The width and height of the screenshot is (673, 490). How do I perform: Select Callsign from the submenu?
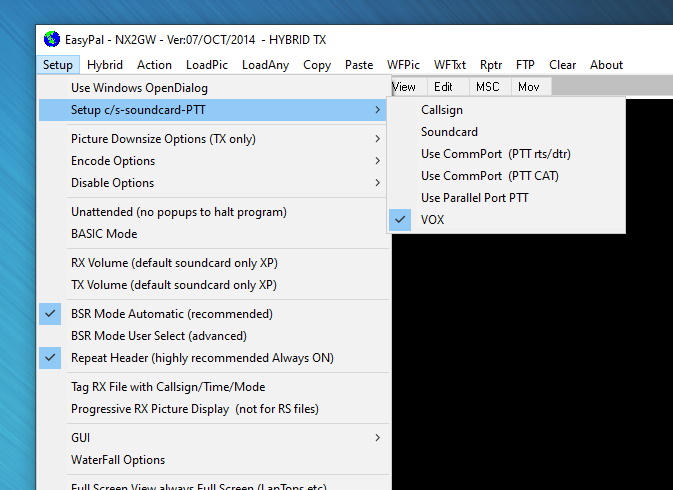[x=442, y=110]
